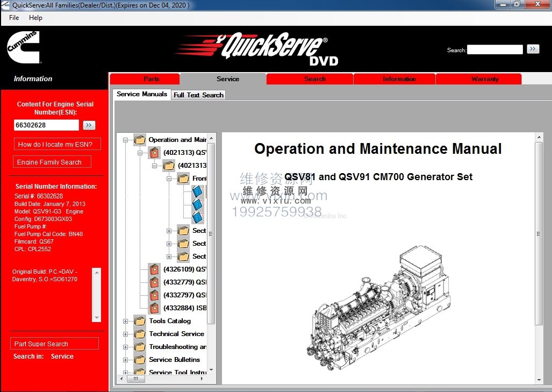
Task: Open the File menu
Action: pos(14,18)
